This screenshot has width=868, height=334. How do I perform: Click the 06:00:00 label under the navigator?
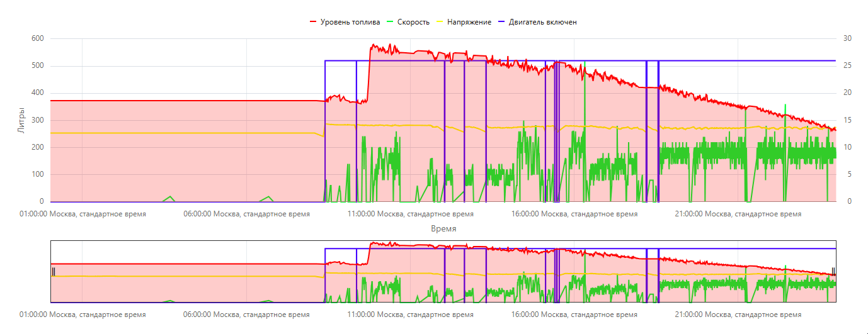pyautogui.click(x=246, y=315)
